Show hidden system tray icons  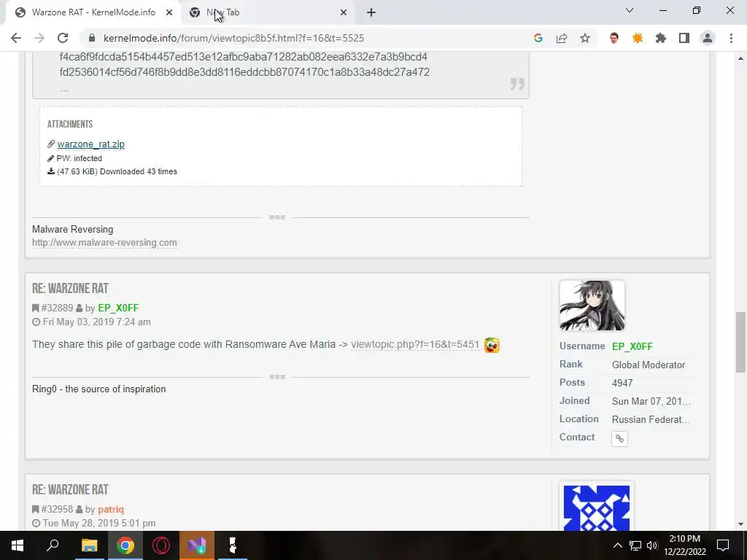[x=617, y=545]
